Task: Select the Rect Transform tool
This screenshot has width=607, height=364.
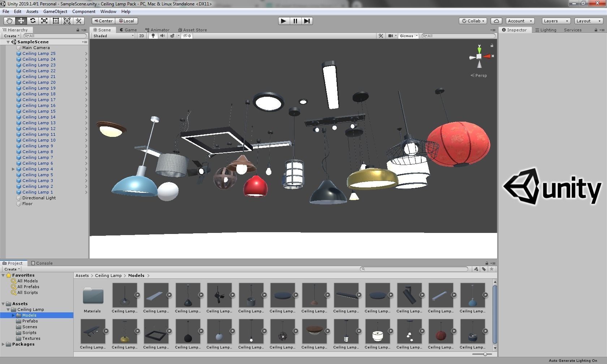Action: 56,21
